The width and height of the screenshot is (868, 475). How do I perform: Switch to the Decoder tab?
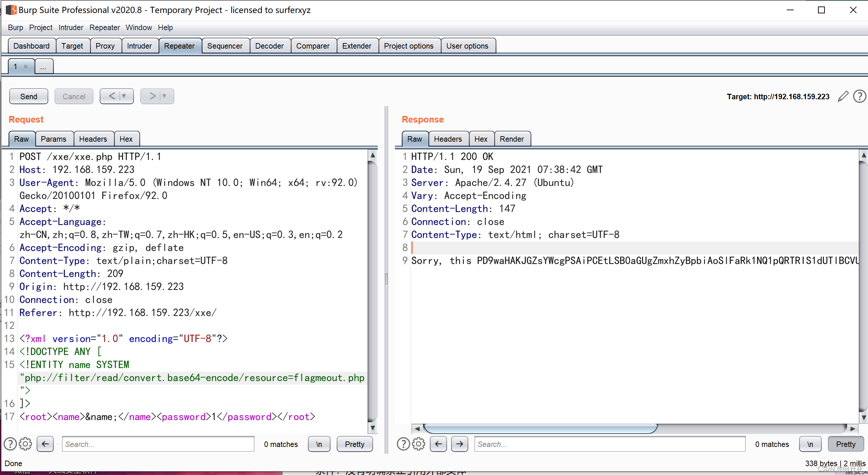[269, 46]
